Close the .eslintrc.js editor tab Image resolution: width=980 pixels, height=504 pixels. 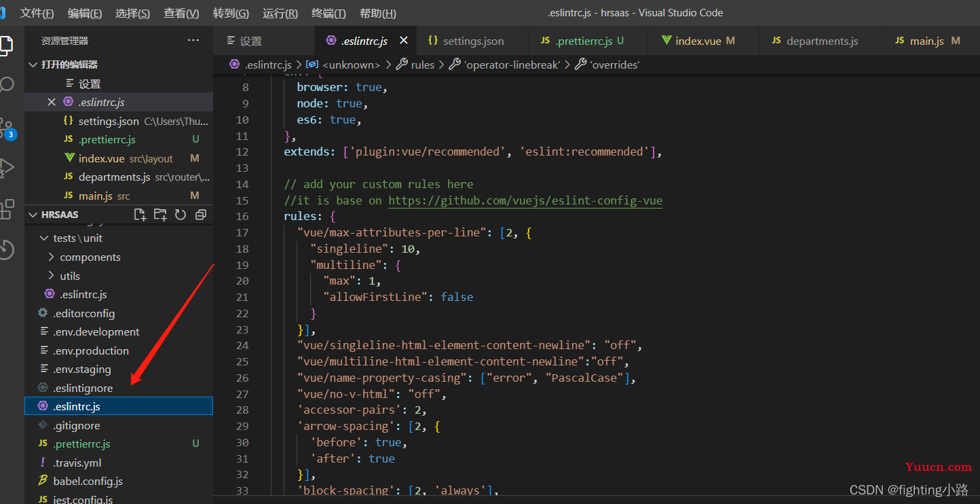click(x=404, y=41)
